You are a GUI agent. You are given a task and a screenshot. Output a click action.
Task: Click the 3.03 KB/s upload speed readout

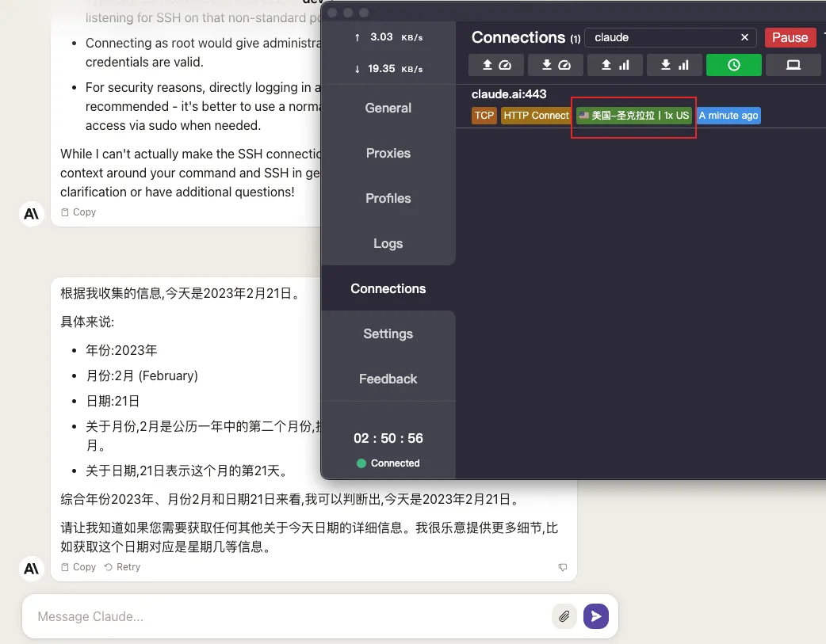(388, 37)
